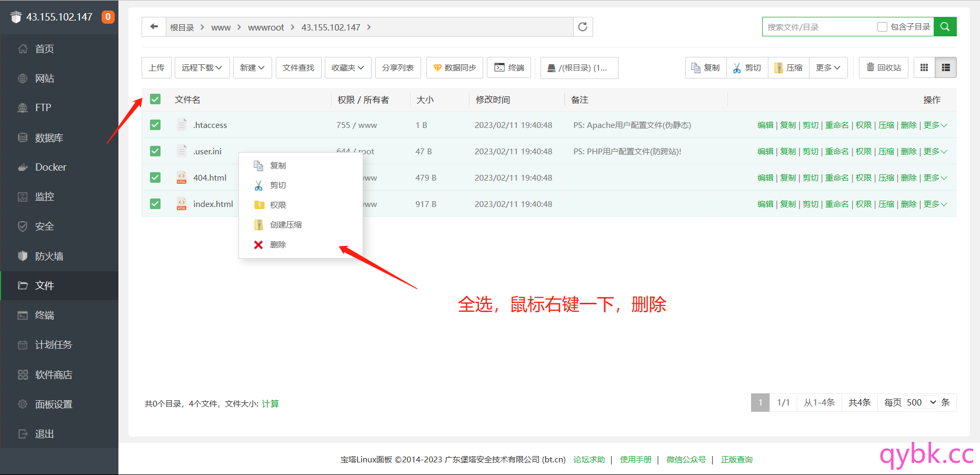
Task: Expand 更多 for 404.html row
Action: 935,177
